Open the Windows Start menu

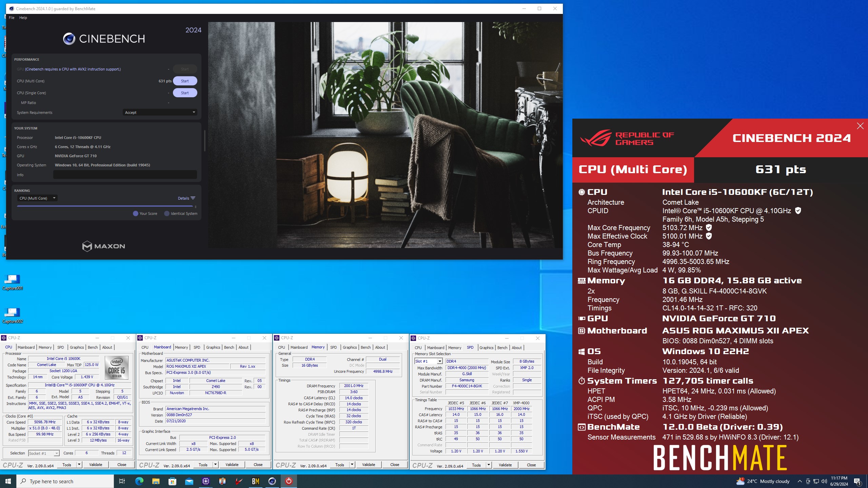point(8,481)
